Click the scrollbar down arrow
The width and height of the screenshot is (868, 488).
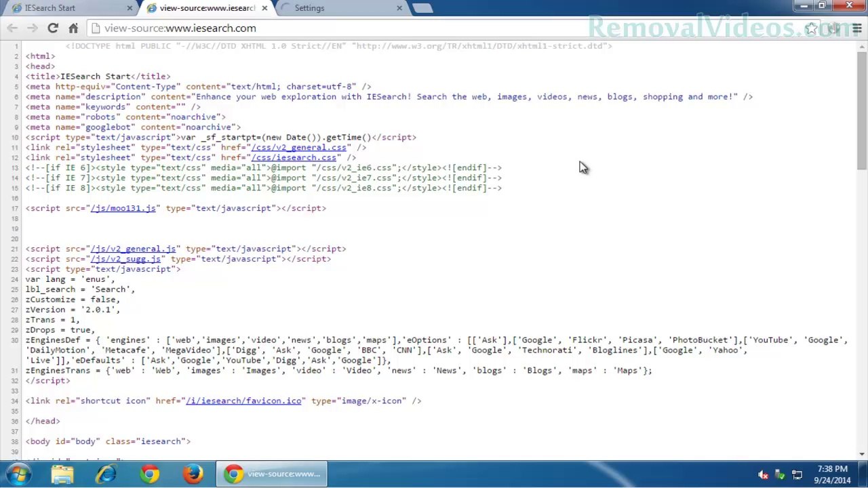coord(861,453)
